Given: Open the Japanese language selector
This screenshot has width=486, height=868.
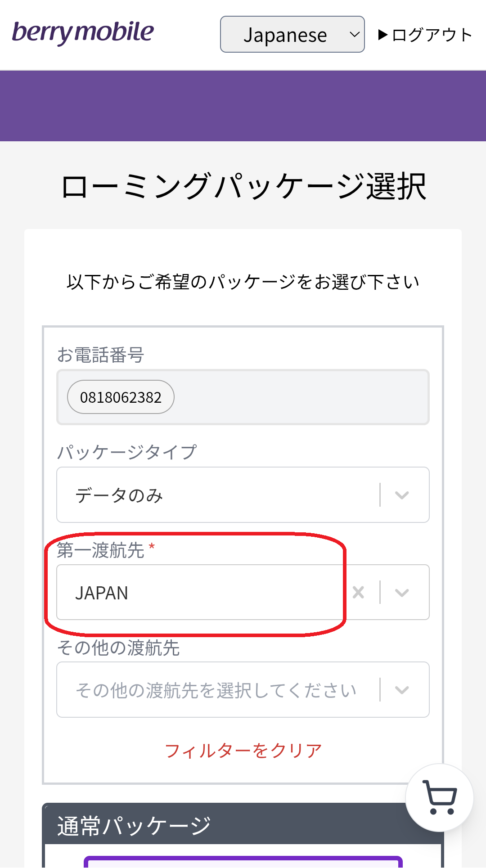Looking at the screenshot, I should click(292, 35).
